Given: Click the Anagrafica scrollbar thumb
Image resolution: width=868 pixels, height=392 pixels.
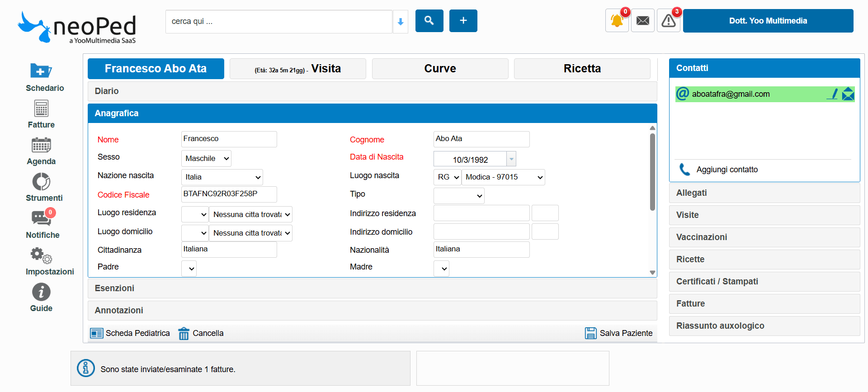Looking at the screenshot, I should (652, 172).
